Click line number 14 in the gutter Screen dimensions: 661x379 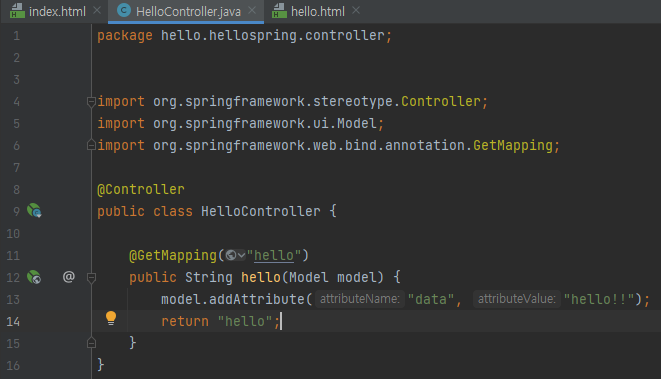[x=13, y=322]
